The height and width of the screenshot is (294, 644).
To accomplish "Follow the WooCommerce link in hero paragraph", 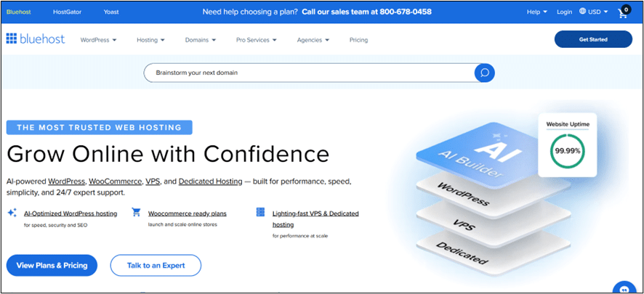I will point(116,181).
